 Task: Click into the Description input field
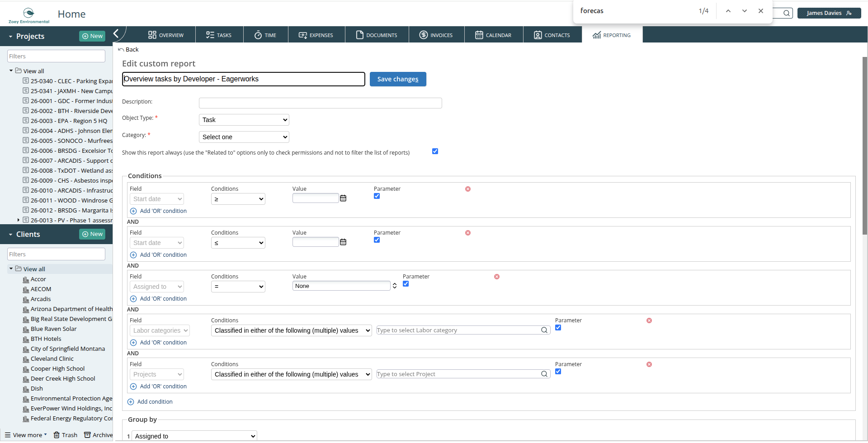[x=321, y=103]
